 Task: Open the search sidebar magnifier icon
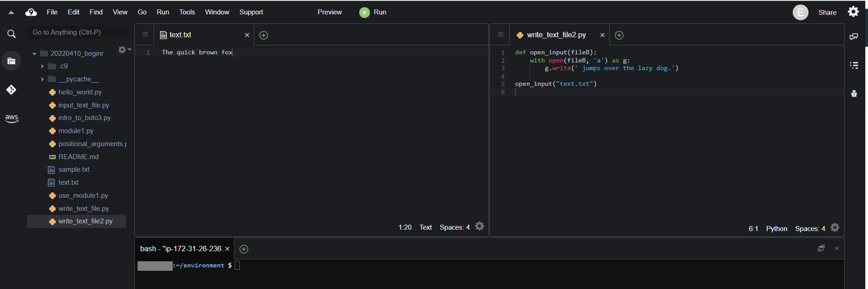click(12, 34)
